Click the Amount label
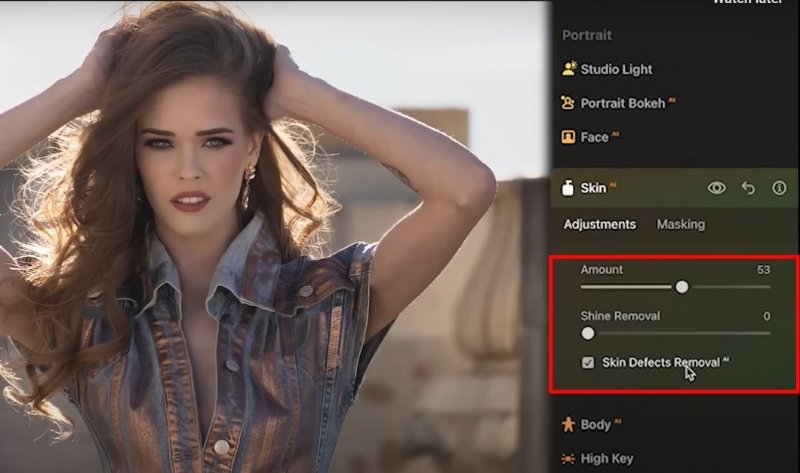The height and width of the screenshot is (473, 800). (x=602, y=270)
